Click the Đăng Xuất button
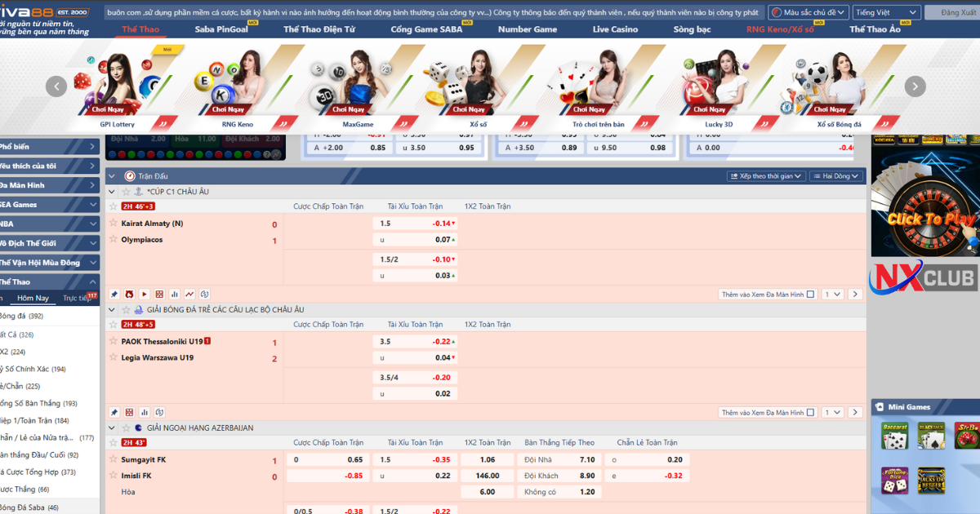980x514 pixels. [954, 12]
